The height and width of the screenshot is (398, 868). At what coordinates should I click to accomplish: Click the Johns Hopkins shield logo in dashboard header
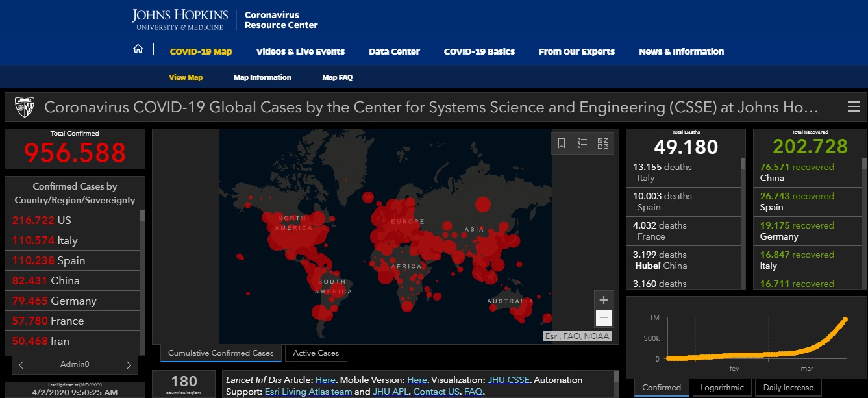pos(25,107)
